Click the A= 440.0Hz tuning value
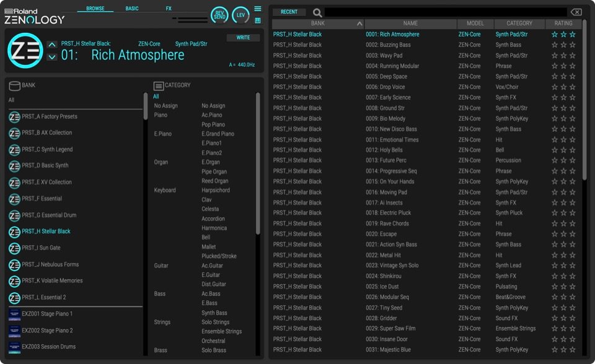 [242, 65]
